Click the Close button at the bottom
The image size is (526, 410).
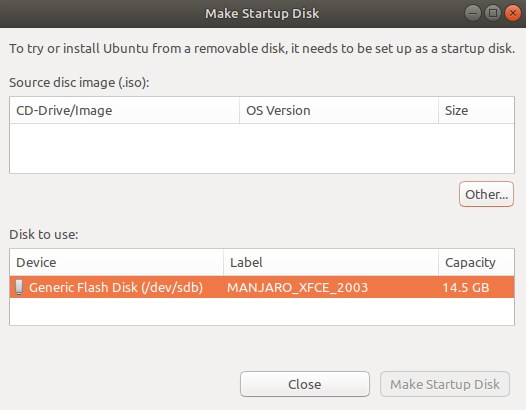305,384
